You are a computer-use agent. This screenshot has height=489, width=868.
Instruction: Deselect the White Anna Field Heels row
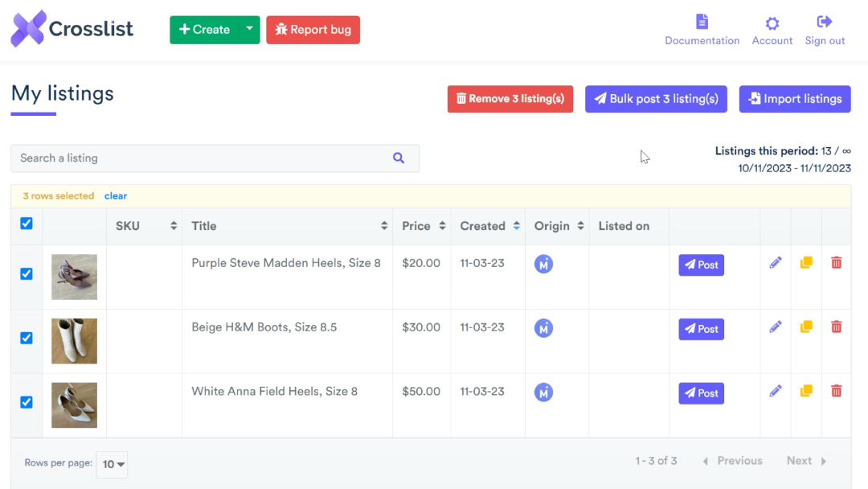26,402
